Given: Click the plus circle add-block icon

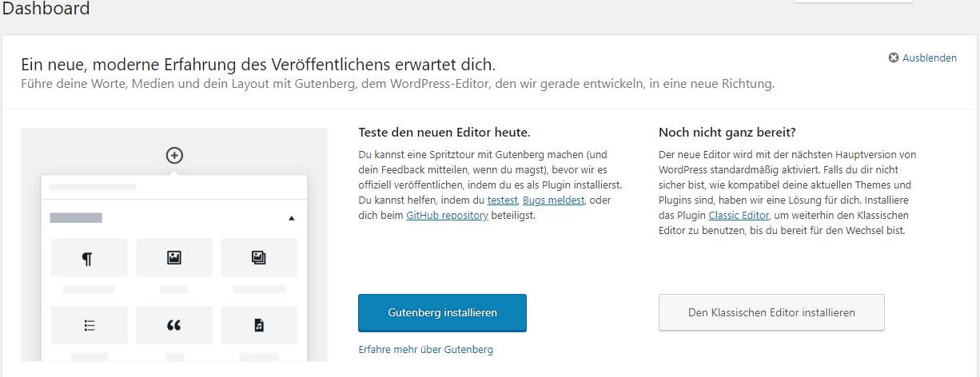Looking at the screenshot, I should [x=174, y=155].
